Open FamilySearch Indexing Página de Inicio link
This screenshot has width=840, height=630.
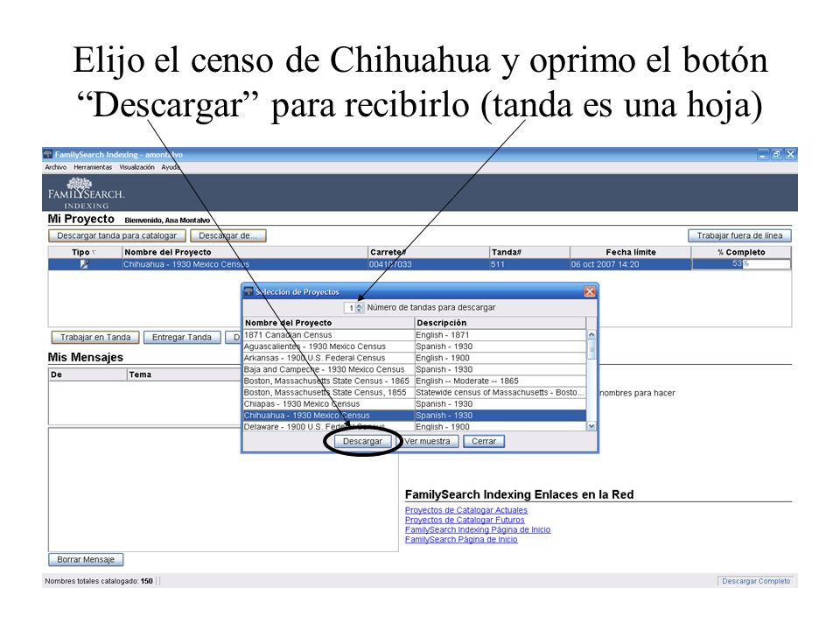[478, 530]
